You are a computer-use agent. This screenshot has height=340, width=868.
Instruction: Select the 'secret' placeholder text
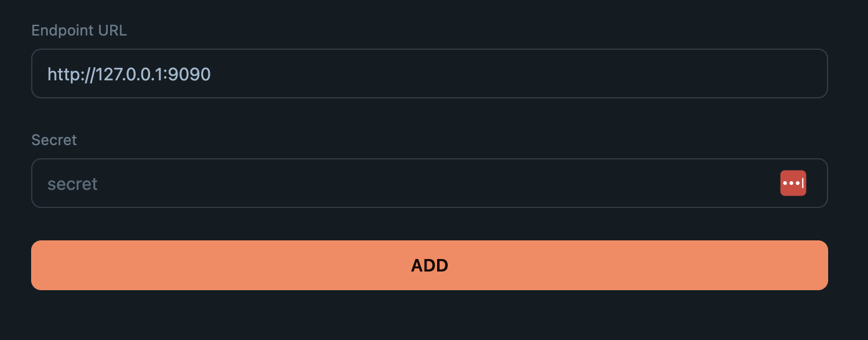point(72,184)
